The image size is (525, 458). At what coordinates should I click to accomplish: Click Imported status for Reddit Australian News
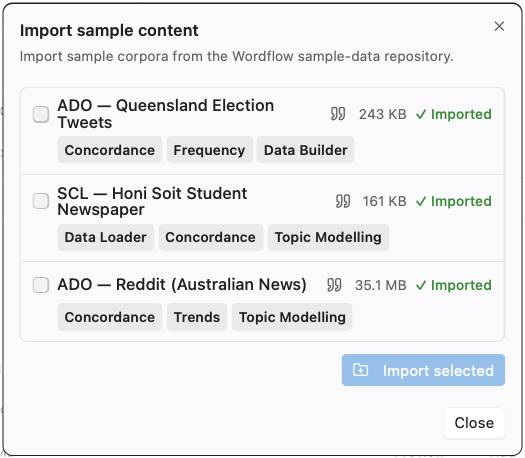point(454,285)
